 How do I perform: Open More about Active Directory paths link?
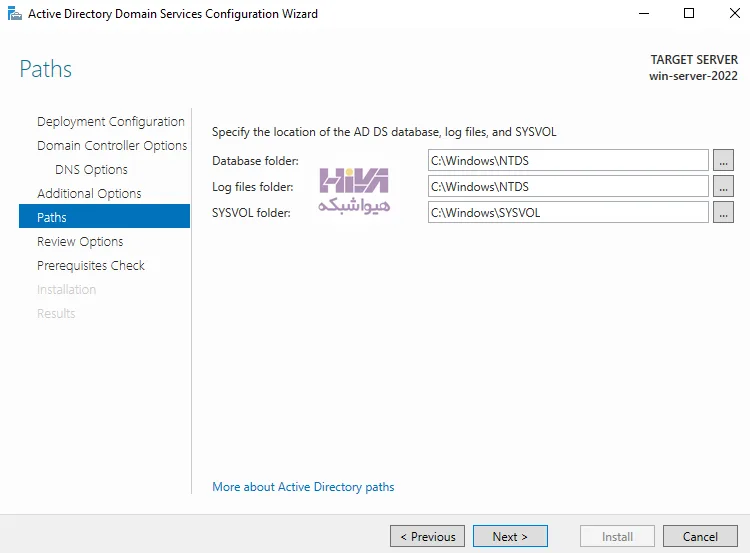pyautogui.click(x=303, y=487)
